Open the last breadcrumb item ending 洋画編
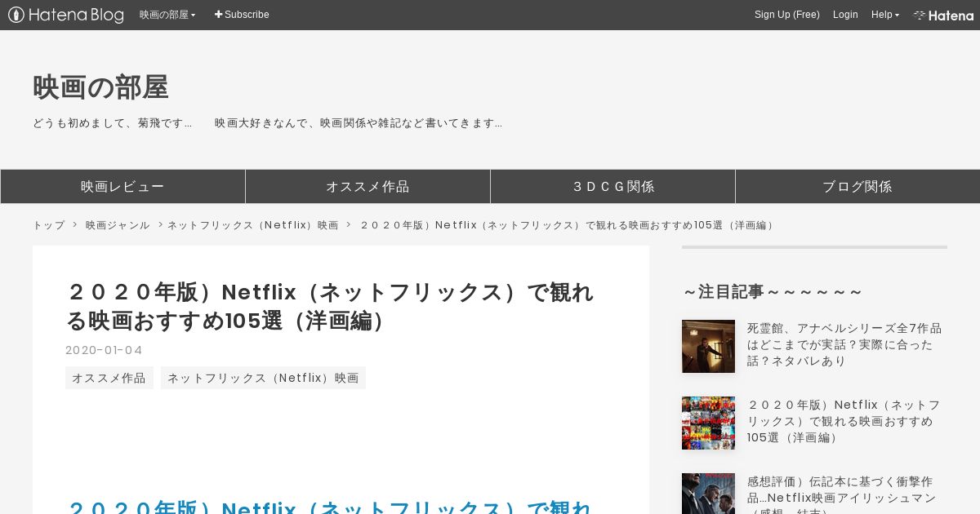Viewport: 980px width, 514px height. 567,225
